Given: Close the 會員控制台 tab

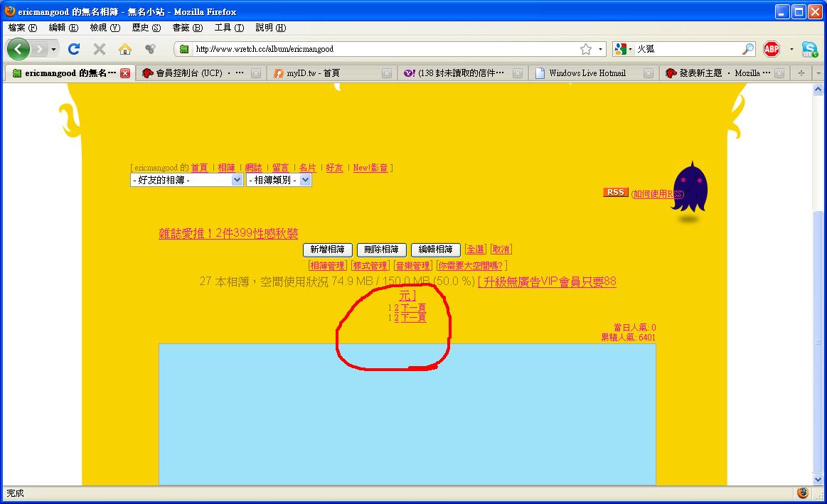Looking at the screenshot, I should (x=256, y=73).
